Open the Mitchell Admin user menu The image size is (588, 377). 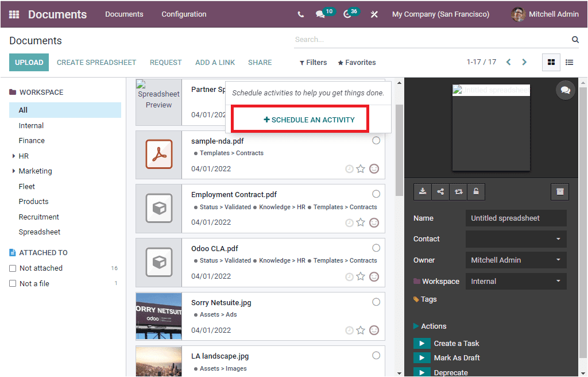click(545, 14)
